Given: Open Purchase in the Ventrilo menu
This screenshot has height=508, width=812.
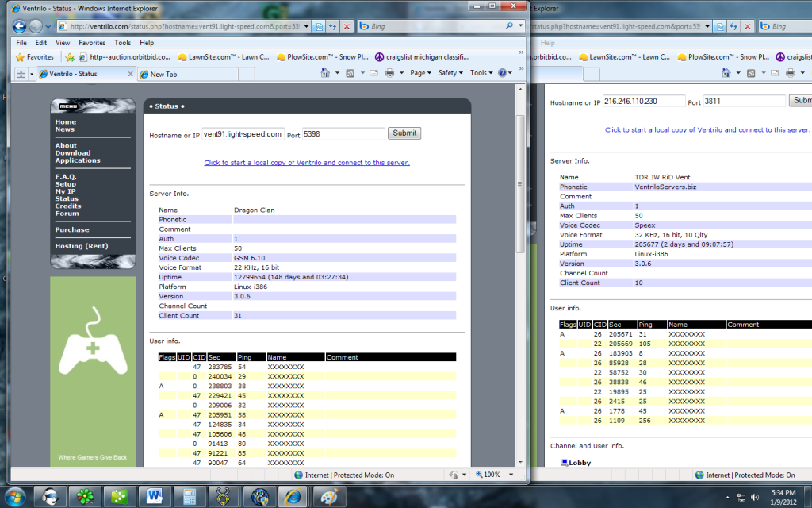Looking at the screenshot, I should pyautogui.click(x=72, y=229).
